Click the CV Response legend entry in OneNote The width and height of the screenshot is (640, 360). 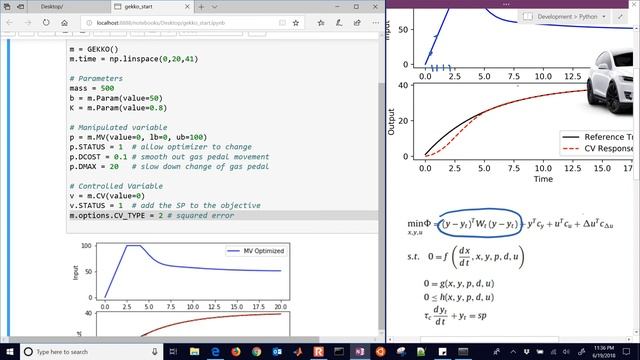[x=598, y=149]
